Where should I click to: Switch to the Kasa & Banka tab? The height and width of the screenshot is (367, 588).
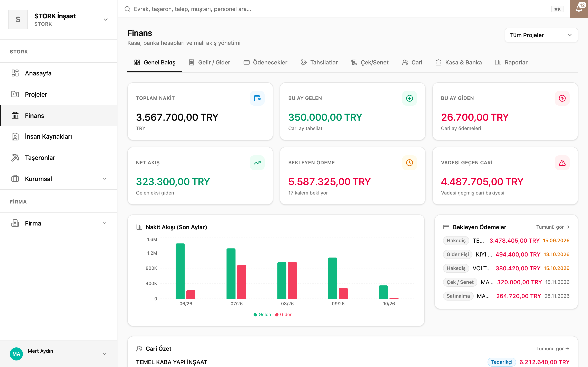[459, 62]
